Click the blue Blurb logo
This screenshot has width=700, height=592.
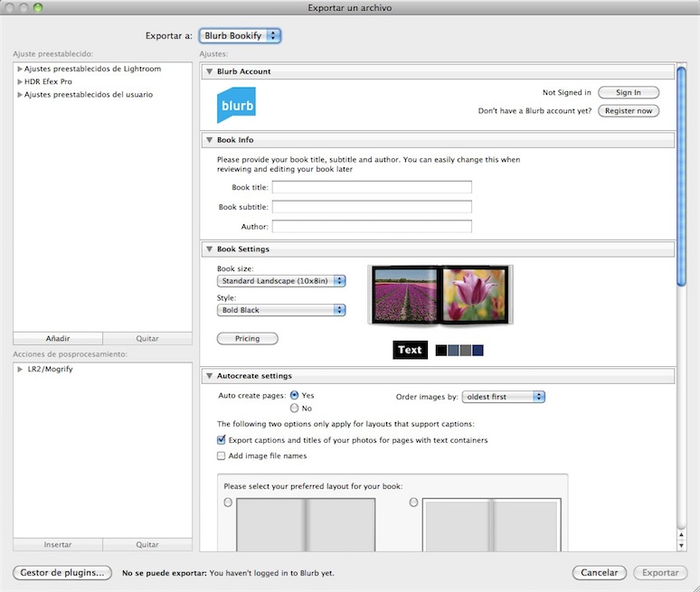tap(236, 105)
